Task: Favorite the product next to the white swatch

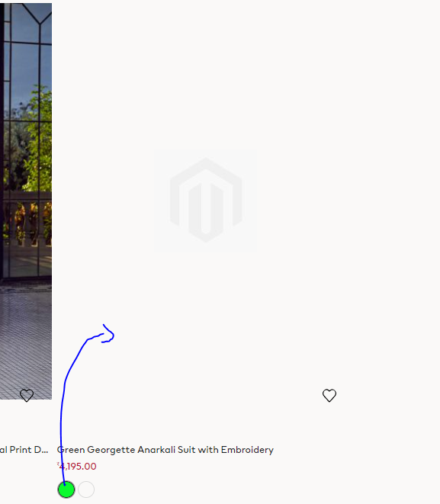Action: click(329, 396)
